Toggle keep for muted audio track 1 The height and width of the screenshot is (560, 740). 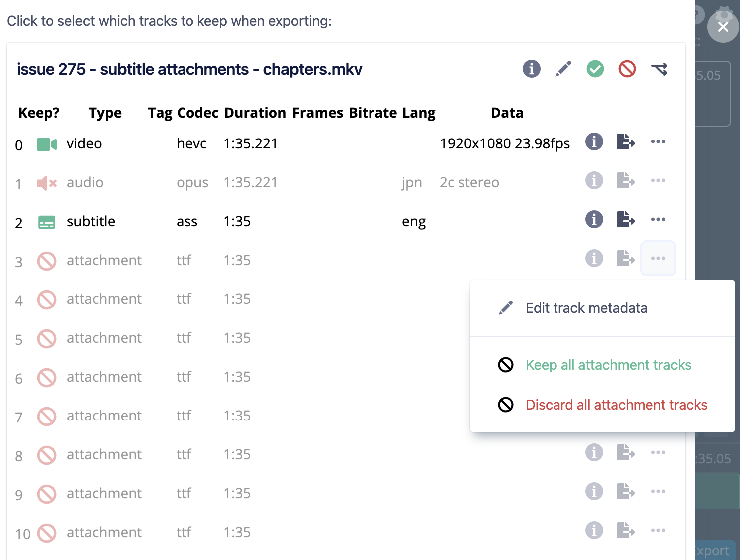tap(47, 183)
